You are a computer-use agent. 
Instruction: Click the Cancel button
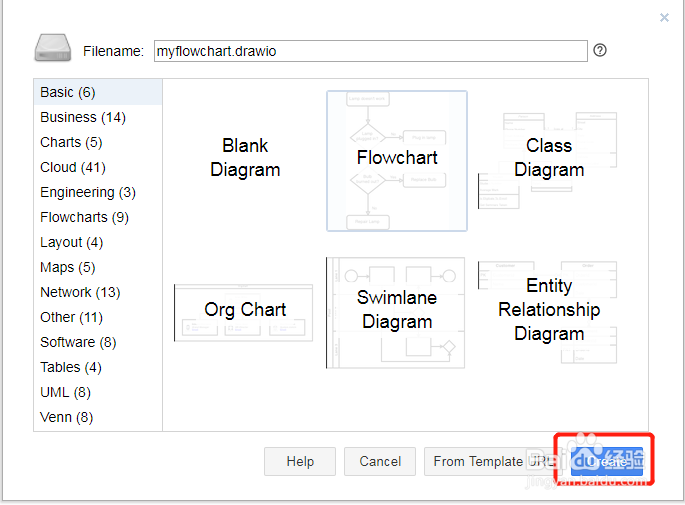(x=380, y=461)
